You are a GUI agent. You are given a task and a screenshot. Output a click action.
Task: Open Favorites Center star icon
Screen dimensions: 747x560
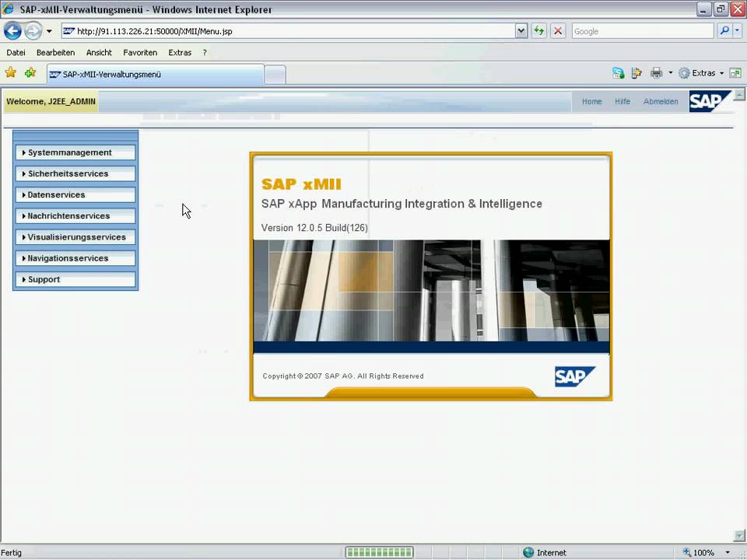pos(10,72)
